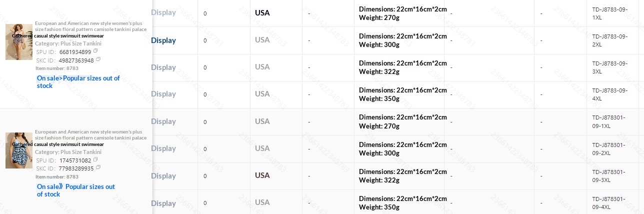Click the 350g dimensions cell for TD-J878301-09-4XL

tap(402, 203)
